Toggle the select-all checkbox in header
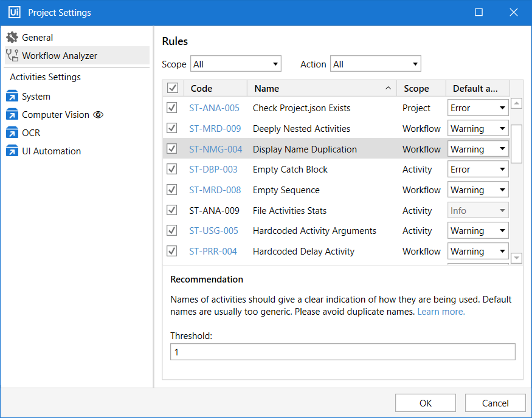532x418 pixels. (x=173, y=89)
